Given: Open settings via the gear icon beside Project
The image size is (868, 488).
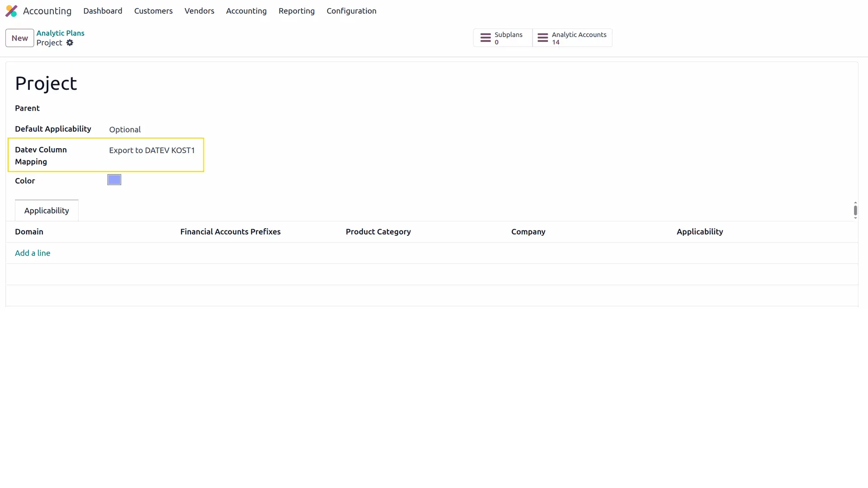Looking at the screenshot, I should [70, 43].
